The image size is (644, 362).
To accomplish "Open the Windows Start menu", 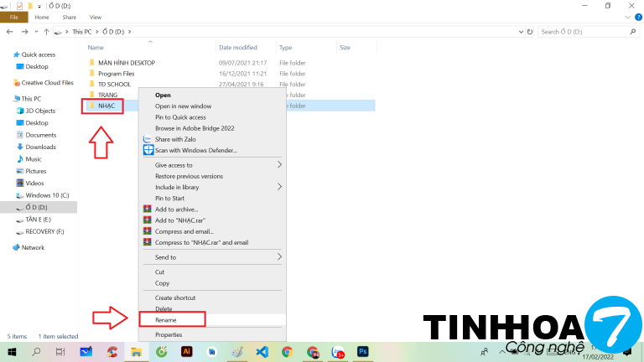I will point(13,352).
